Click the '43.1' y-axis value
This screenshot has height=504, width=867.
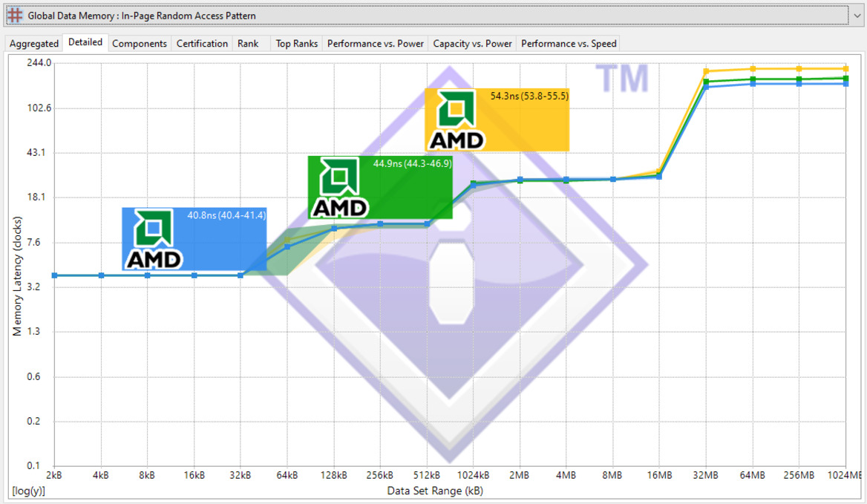click(x=36, y=152)
